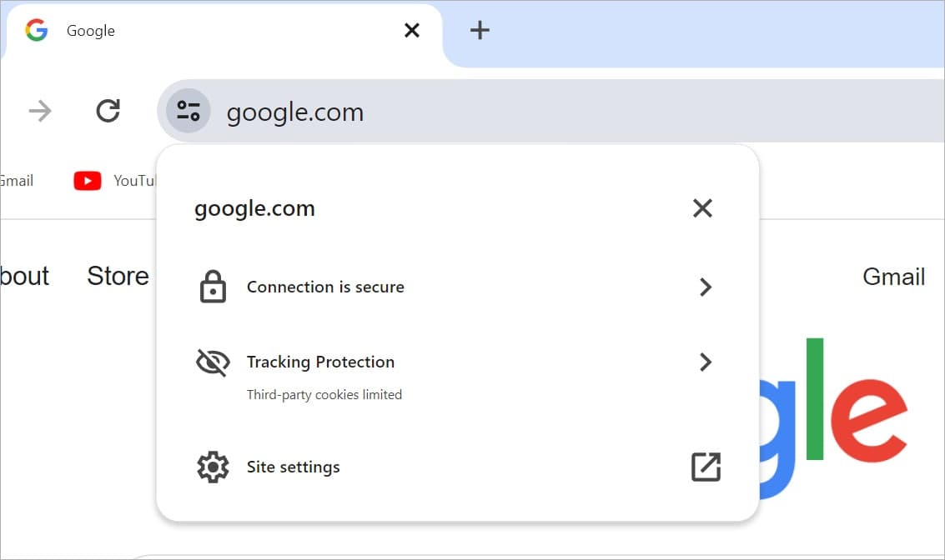Close the site information popup
The width and height of the screenshot is (945, 560).
(702, 207)
